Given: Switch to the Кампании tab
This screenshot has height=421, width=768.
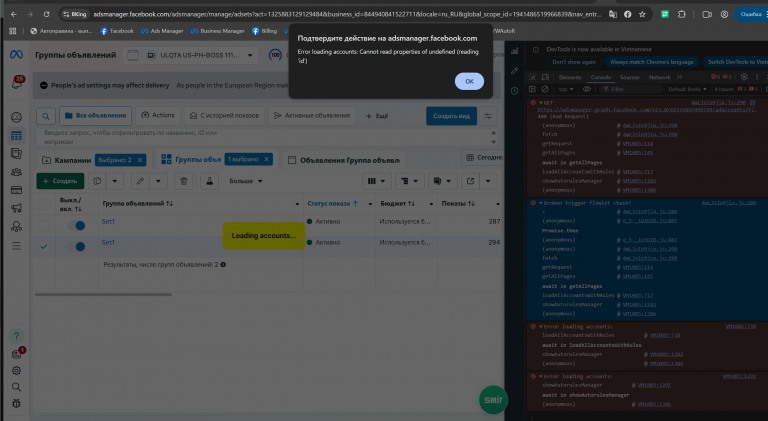Looking at the screenshot, I should [x=73, y=160].
